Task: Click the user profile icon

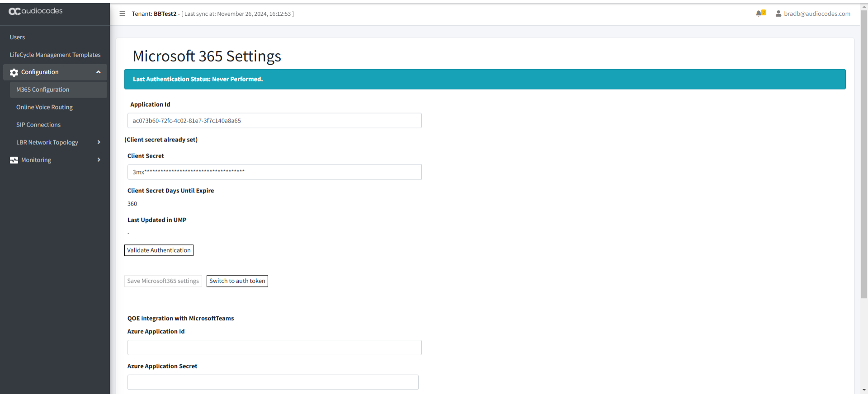Action: (x=778, y=14)
